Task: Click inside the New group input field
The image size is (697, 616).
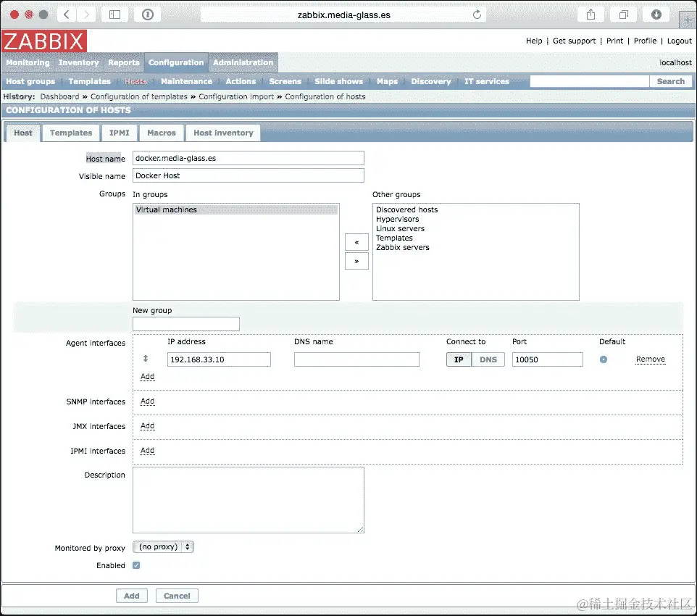Action: click(185, 324)
